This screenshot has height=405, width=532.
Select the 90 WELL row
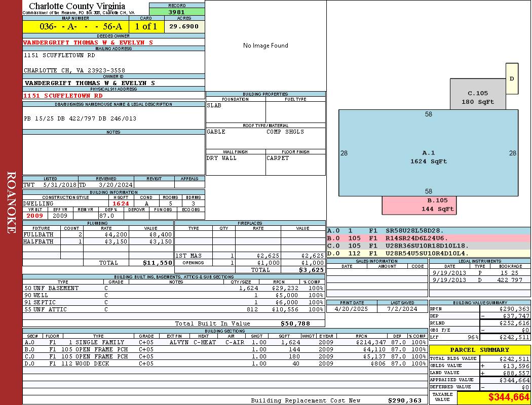click(174, 295)
